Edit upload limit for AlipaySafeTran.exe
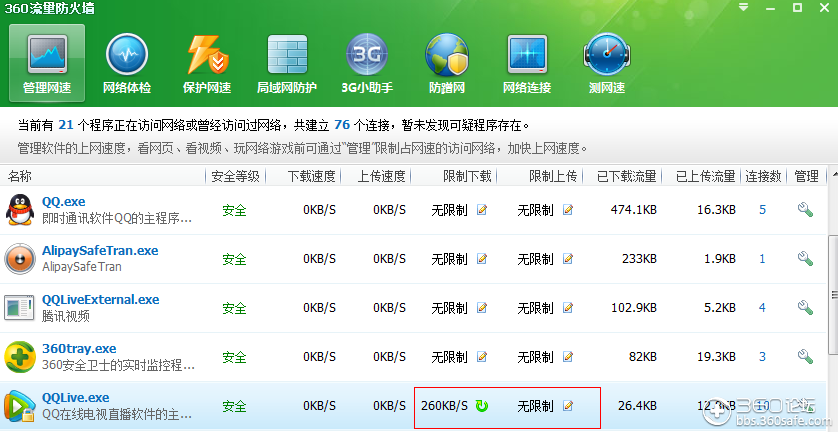 point(568,259)
